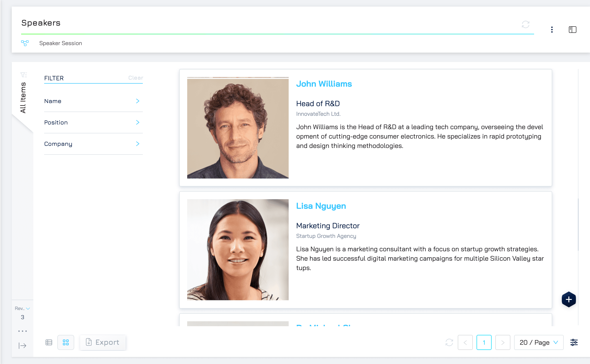Image resolution: width=590 pixels, height=364 pixels.
Task: Open the three-dot more options menu
Action: [552, 30]
